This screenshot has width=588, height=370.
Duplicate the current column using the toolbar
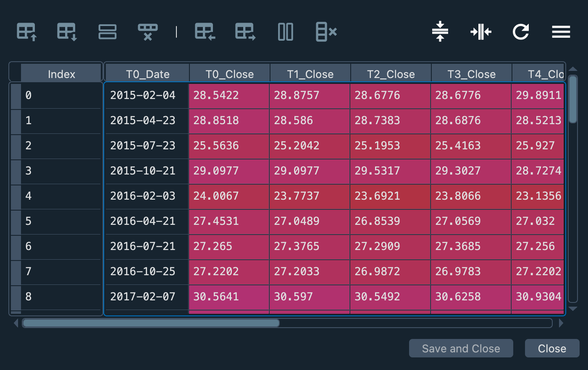(286, 32)
